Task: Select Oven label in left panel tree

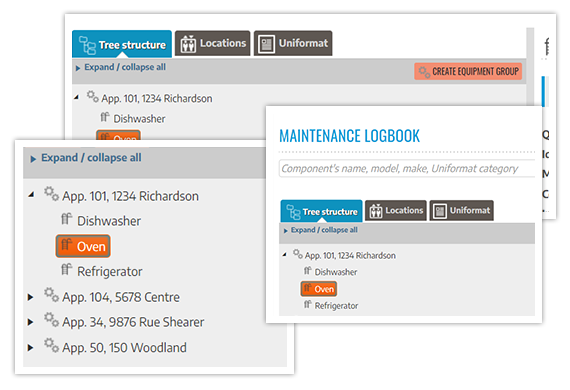Action: (91, 246)
